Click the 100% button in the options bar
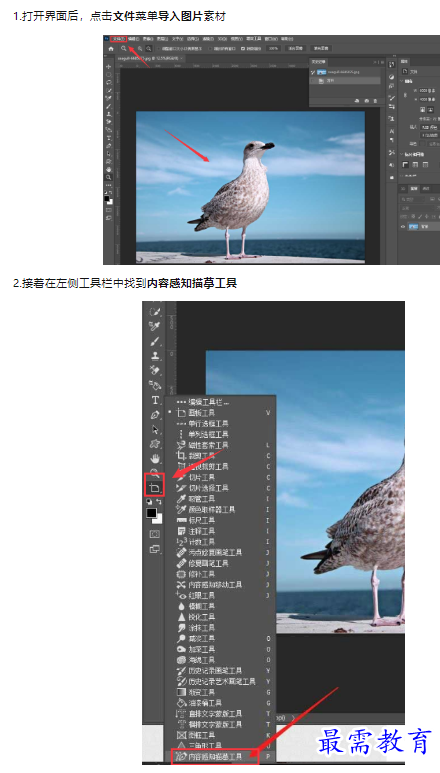Viewport: 440px width, 773px height. (x=273, y=48)
